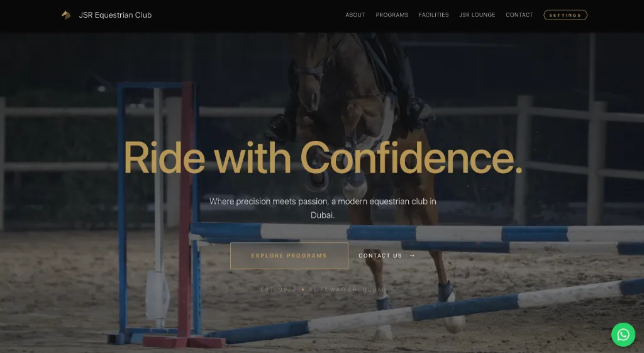Open the About page from navigation
Screen dimensions: 644x353
(x=355, y=15)
